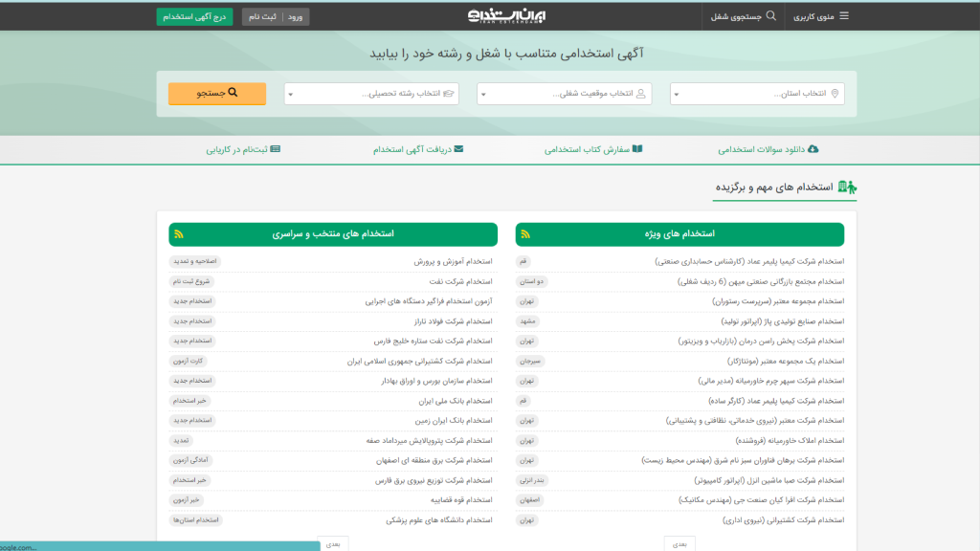Image resolution: width=980 pixels, height=551 pixels.
Task: Open استخدام بانک ایران زمین listing
Action: click(x=454, y=421)
